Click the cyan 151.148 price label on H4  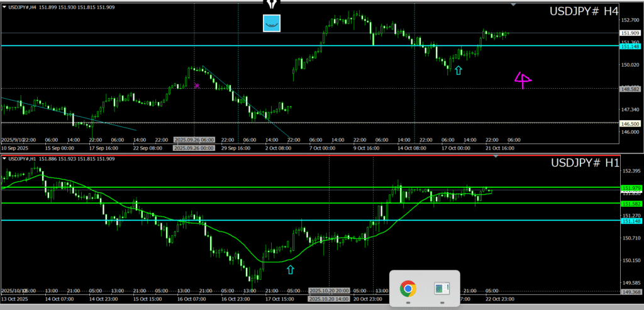click(x=630, y=47)
